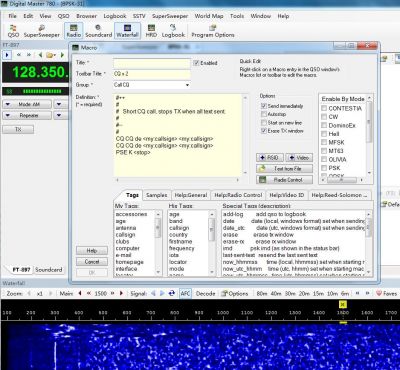Click the radio panel play button

7,55
